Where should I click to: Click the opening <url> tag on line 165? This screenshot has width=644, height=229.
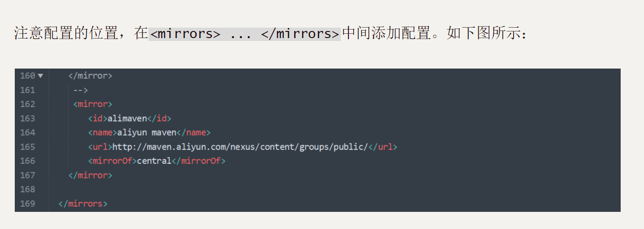pyautogui.click(x=100, y=147)
